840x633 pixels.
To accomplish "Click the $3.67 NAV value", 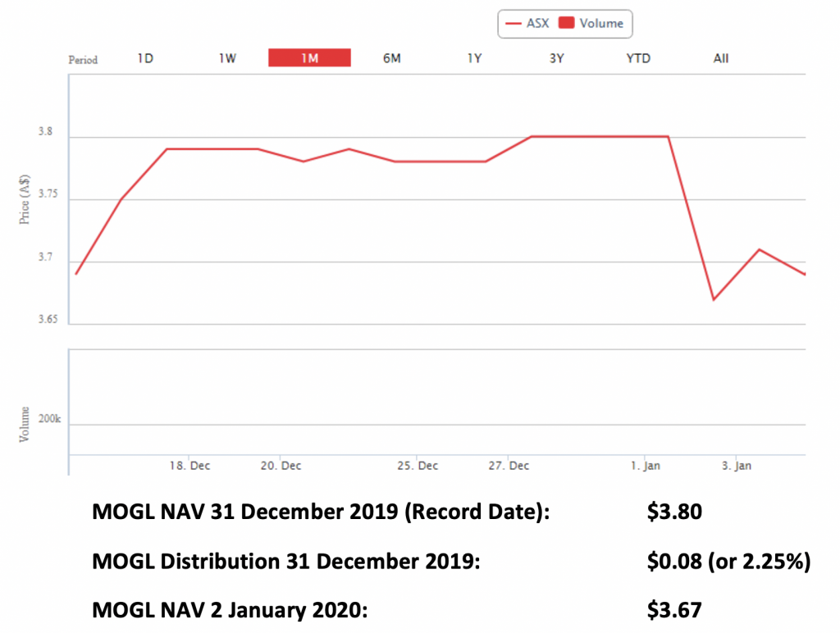I will 674,610.
